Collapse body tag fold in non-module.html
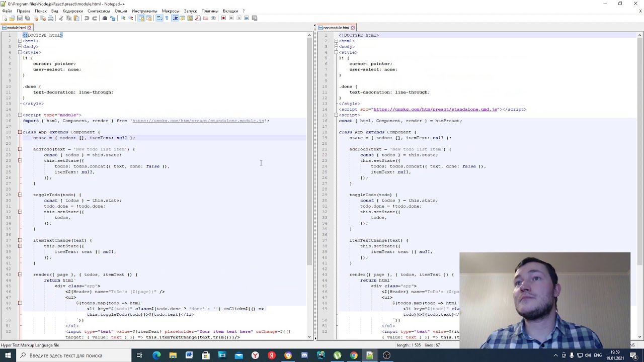This screenshot has width=644, height=362. [336, 47]
